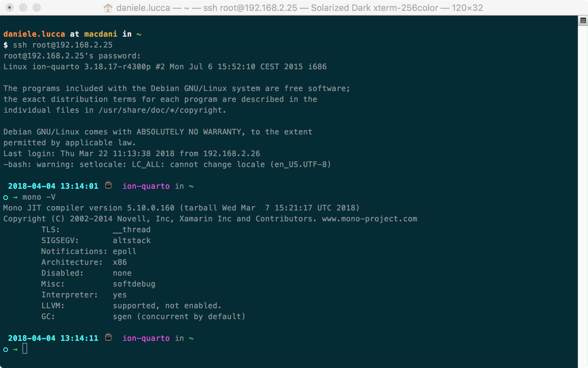This screenshot has width=588, height=368.
Task: Click the close window button
Action: tap(10, 7)
